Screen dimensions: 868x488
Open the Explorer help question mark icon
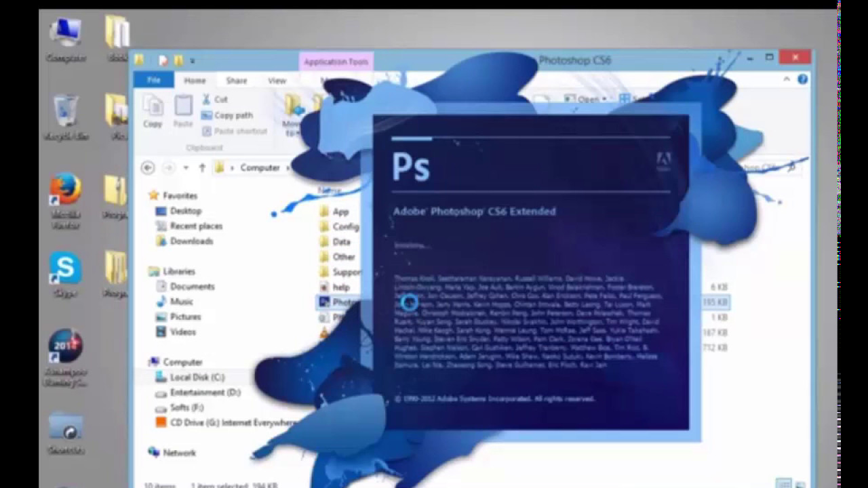(803, 79)
